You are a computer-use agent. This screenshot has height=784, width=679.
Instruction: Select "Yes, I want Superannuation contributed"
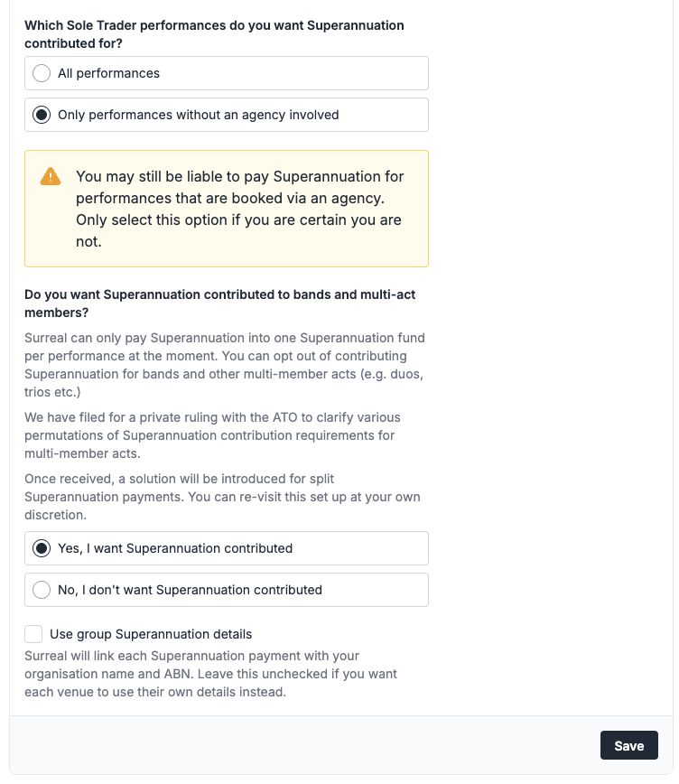point(40,548)
